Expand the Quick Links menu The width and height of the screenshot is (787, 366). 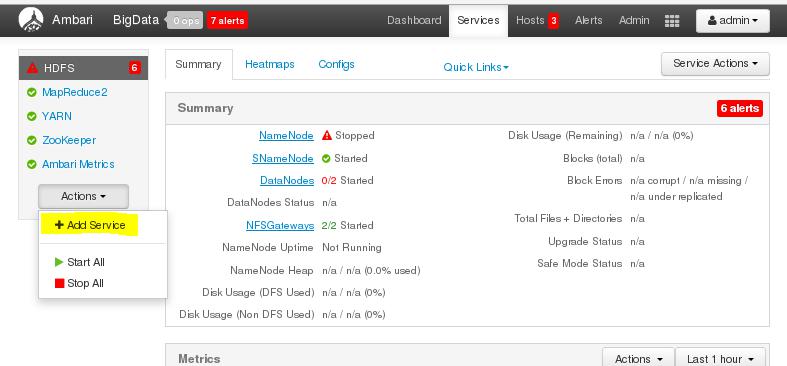click(476, 67)
